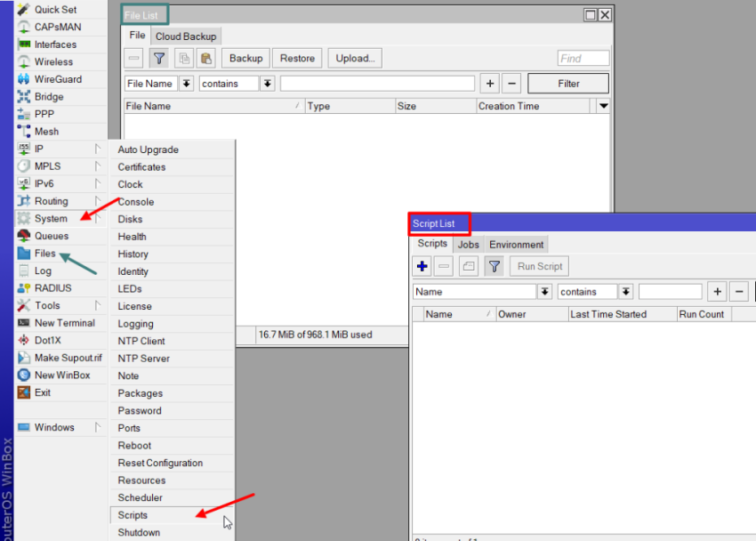Click the Backup button

[x=245, y=59]
